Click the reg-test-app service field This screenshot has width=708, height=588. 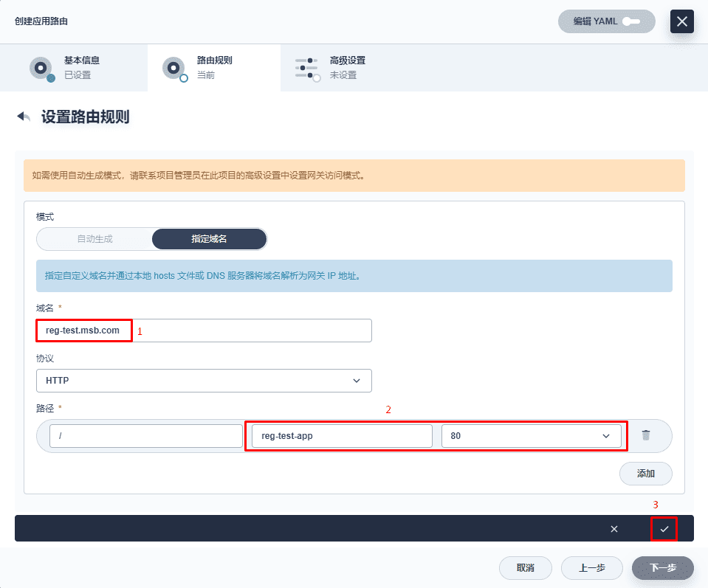coord(342,436)
